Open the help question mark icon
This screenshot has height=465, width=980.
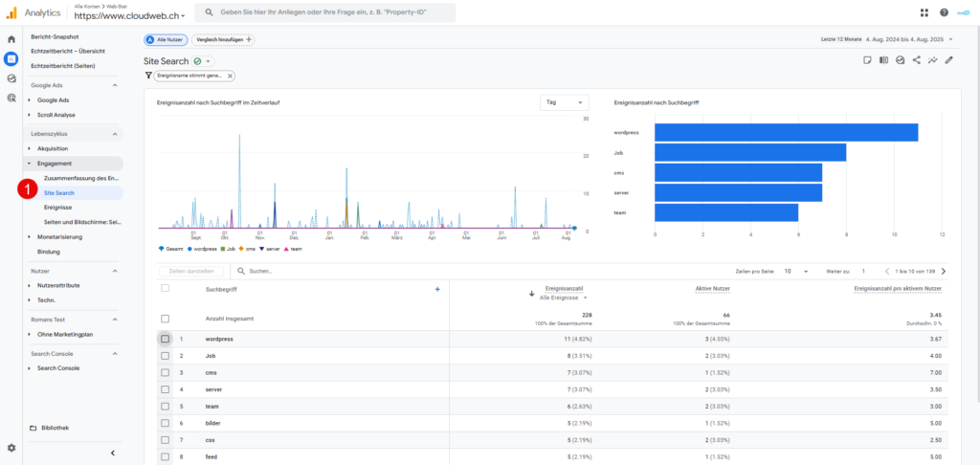click(x=944, y=12)
